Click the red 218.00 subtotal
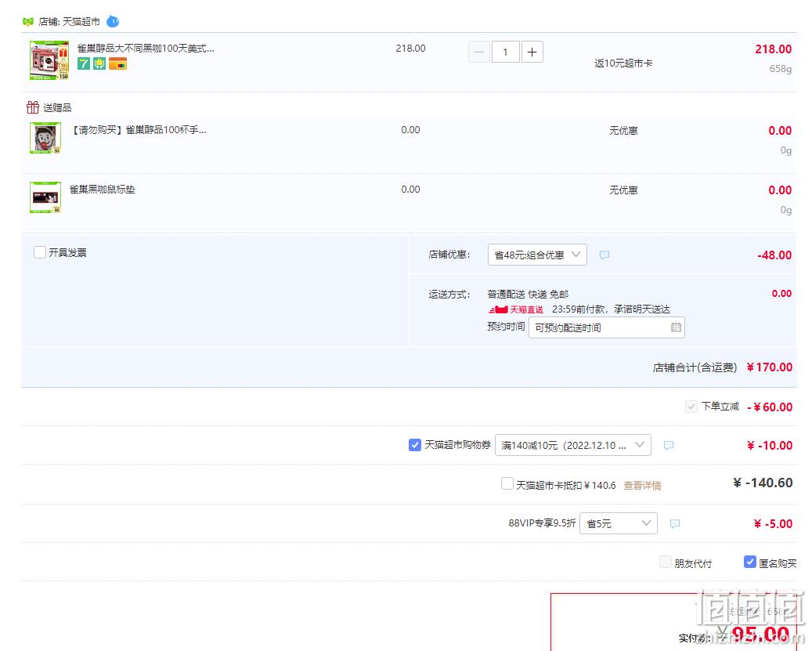 (773, 49)
